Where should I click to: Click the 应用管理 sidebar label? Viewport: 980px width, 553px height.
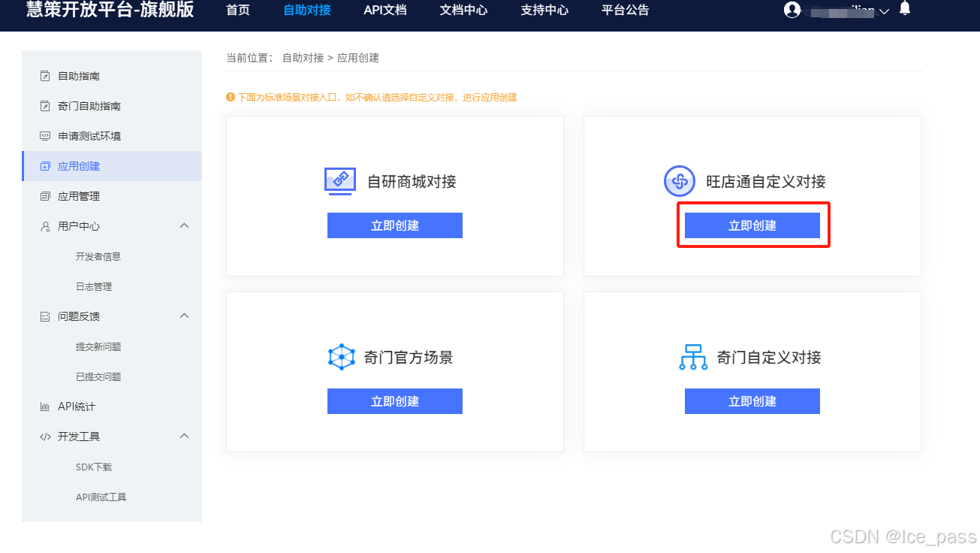point(79,196)
